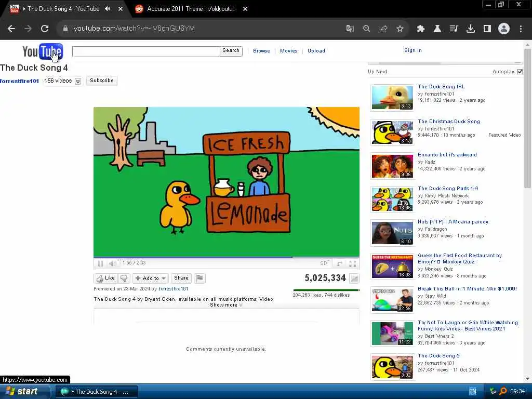Click the Share button
The height and width of the screenshot is (399, 532).
coord(181,278)
